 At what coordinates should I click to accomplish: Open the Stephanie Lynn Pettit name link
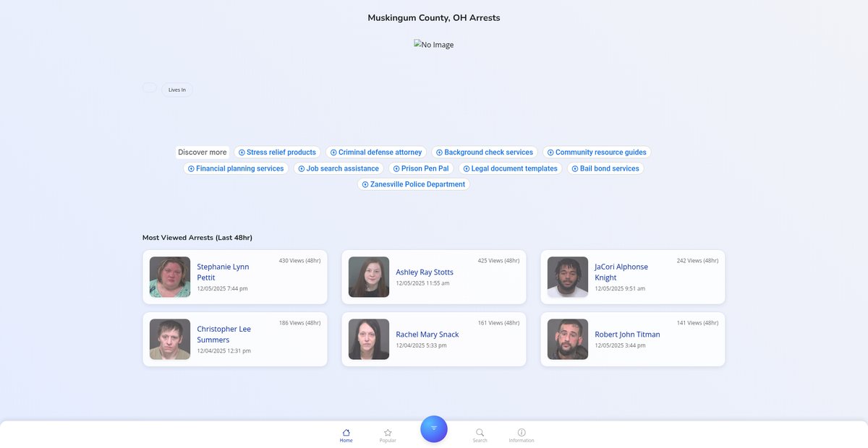[223, 272]
